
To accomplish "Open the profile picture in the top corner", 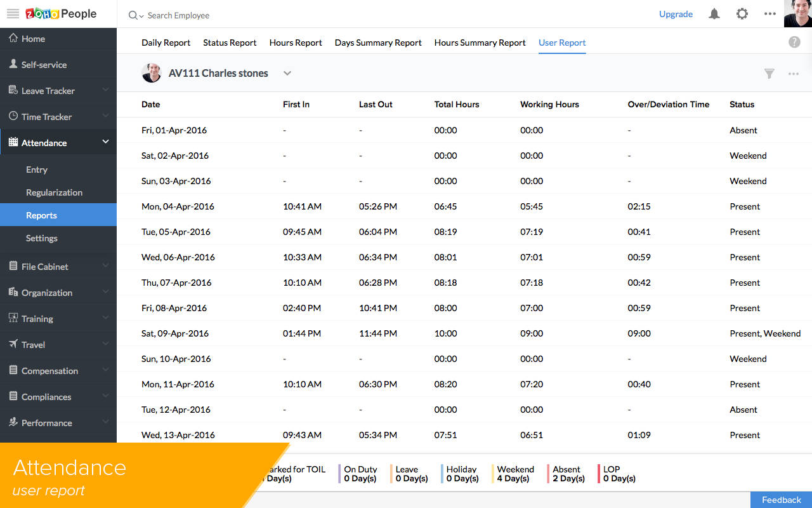I will (797, 13).
